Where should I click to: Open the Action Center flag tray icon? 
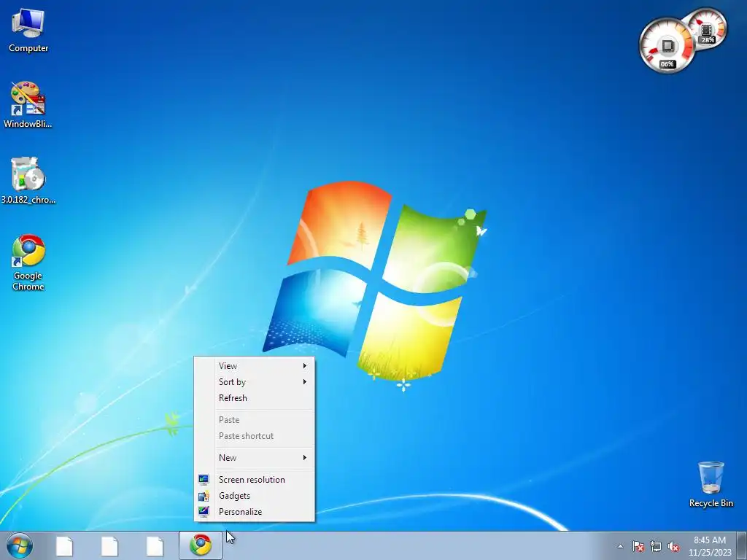coord(638,546)
